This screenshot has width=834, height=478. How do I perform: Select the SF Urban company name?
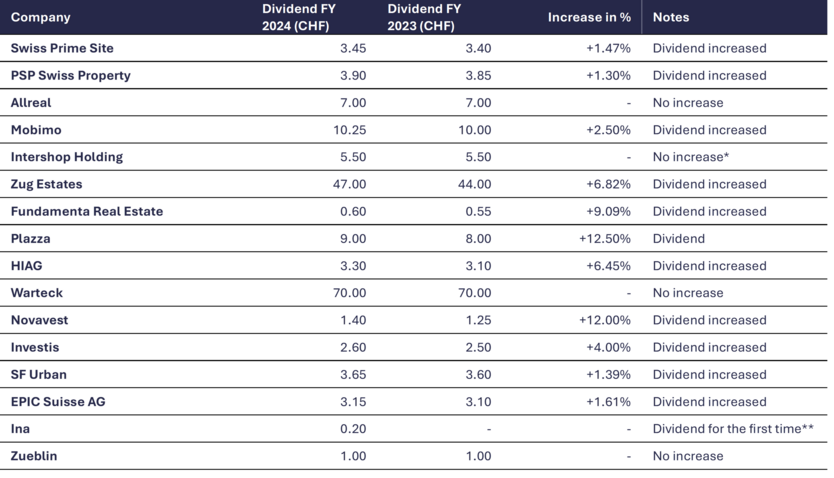(x=39, y=374)
